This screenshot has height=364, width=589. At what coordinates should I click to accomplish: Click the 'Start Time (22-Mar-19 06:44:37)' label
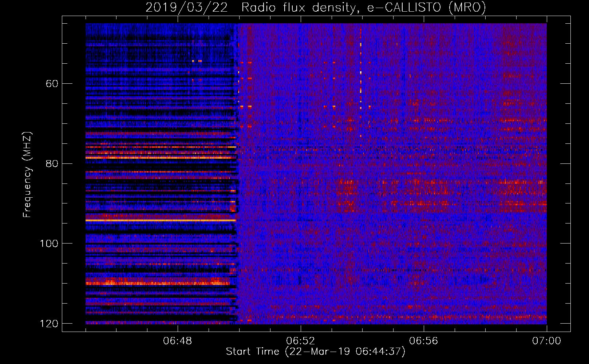[x=316, y=352]
